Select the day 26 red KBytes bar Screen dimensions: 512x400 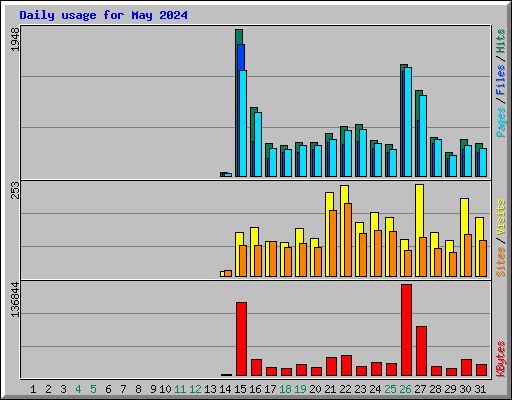(407, 330)
